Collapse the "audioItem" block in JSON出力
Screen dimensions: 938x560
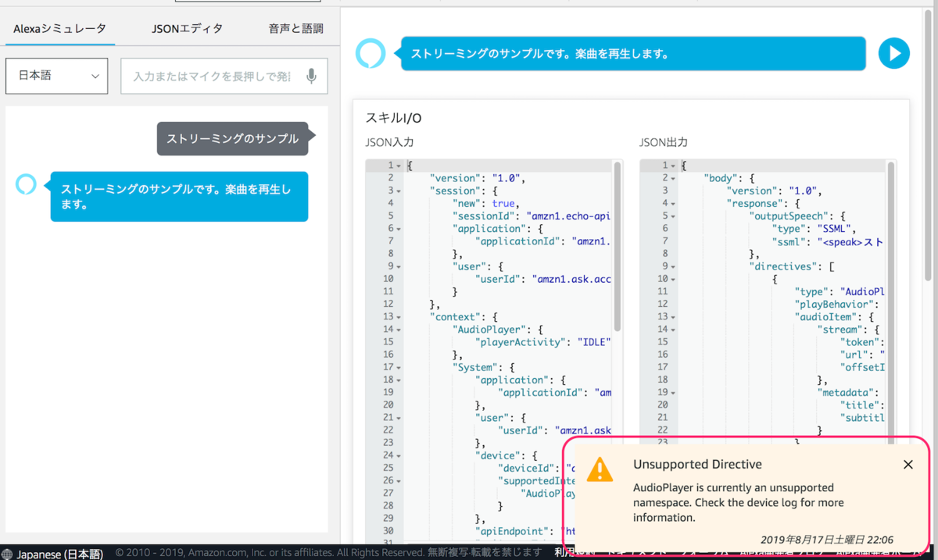point(673,317)
